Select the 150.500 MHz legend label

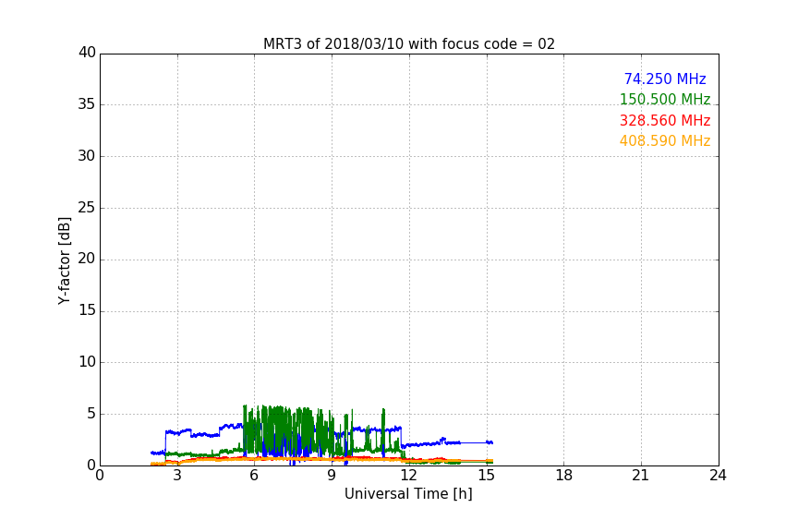(665, 99)
